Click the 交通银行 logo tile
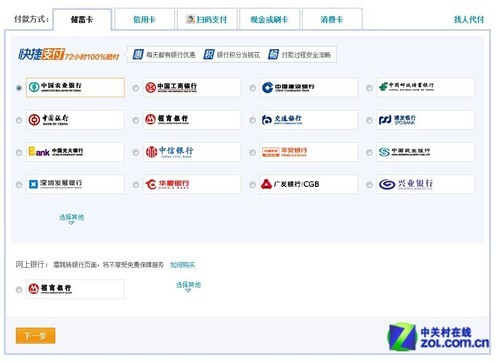 click(x=309, y=120)
